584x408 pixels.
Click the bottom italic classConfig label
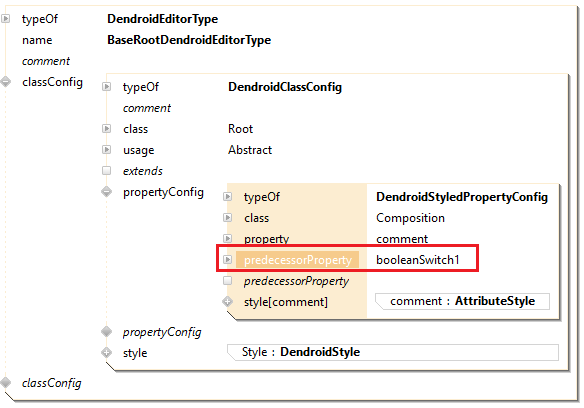coord(51,383)
